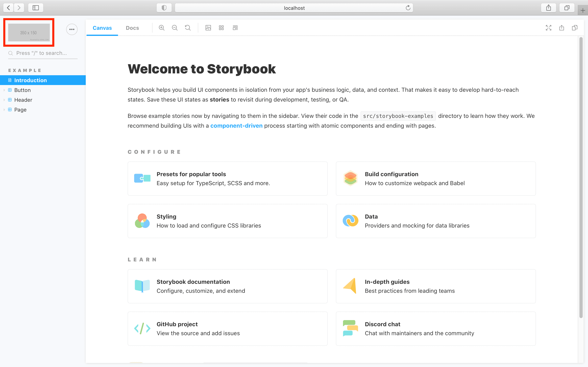
Task: Expand the Page component tree item
Action: point(4,109)
